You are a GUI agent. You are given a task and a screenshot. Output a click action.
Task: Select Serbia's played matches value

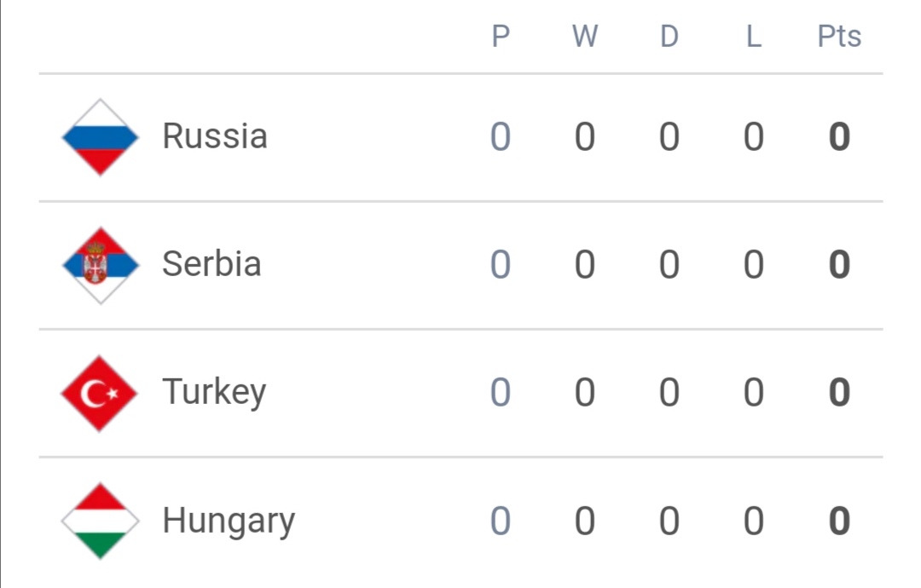tap(501, 265)
